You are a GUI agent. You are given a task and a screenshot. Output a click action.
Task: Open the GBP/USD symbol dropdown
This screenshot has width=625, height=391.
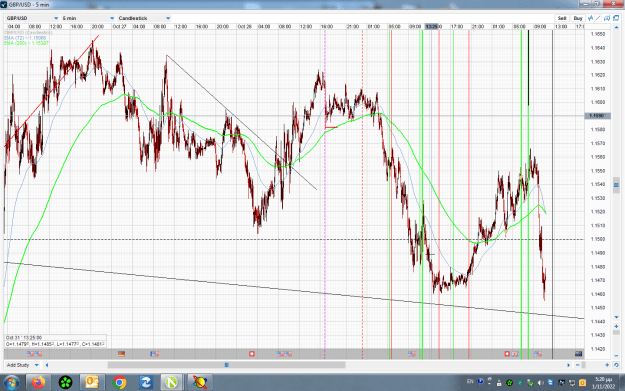32,18
